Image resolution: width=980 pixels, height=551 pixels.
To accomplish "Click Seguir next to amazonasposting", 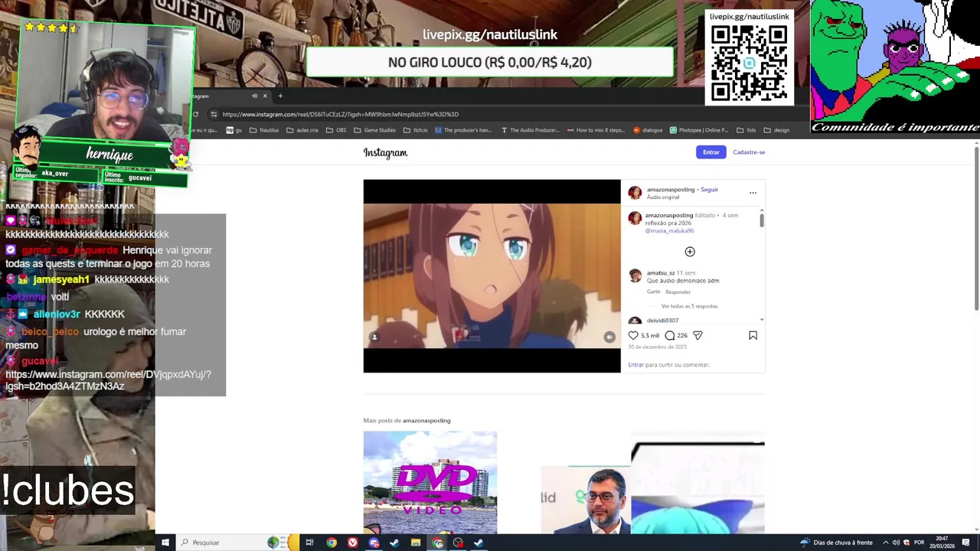I will pos(710,190).
